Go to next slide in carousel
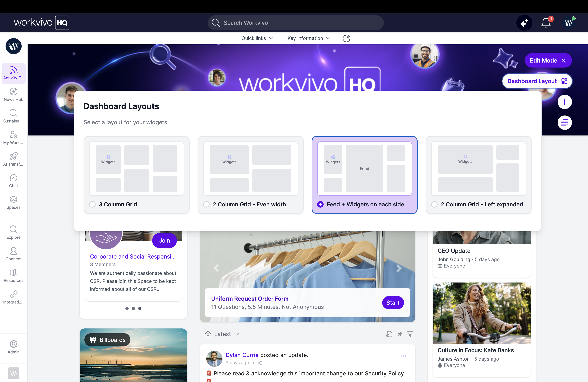This screenshot has width=588, height=382. point(399,268)
